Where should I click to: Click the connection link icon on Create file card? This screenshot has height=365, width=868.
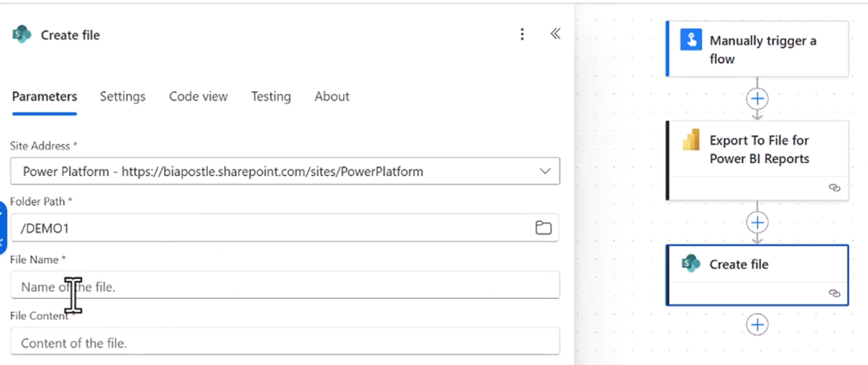(x=834, y=293)
